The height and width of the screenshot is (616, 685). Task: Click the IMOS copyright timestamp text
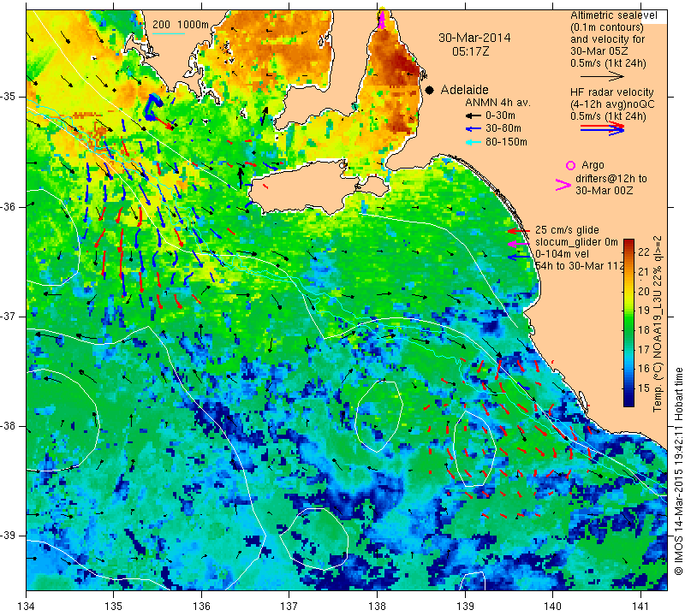[x=678, y=471]
